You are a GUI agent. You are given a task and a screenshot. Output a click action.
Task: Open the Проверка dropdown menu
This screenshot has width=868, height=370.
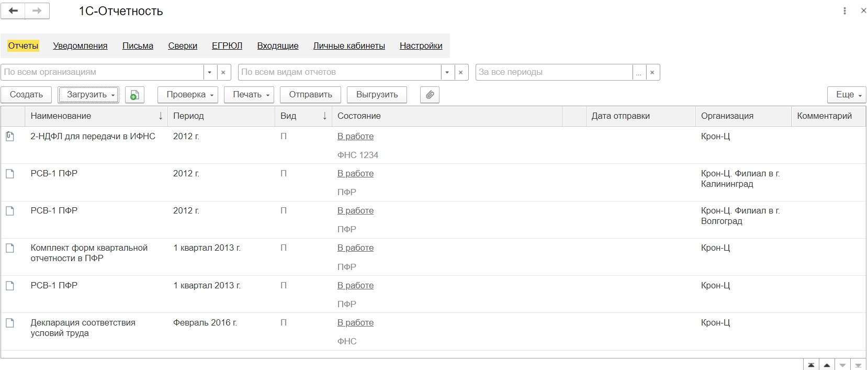point(190,95)
